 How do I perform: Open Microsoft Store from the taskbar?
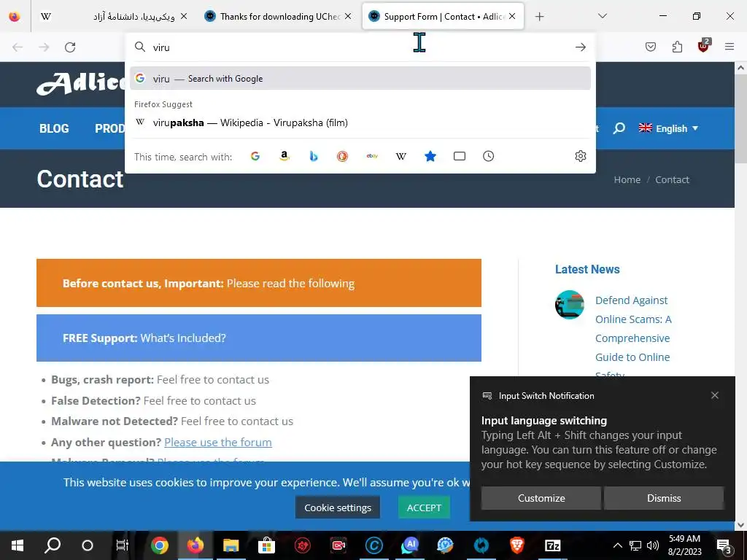tap(267, 545)
